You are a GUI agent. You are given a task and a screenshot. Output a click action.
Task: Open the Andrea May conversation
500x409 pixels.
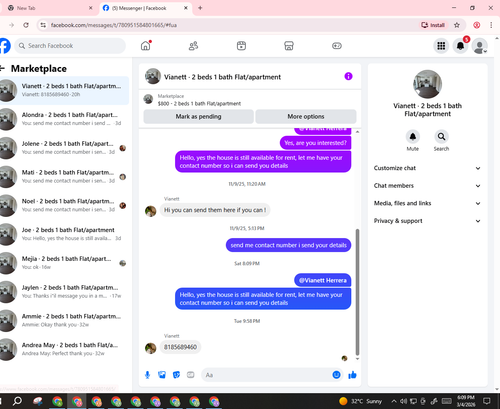click(x=64, y=349)
